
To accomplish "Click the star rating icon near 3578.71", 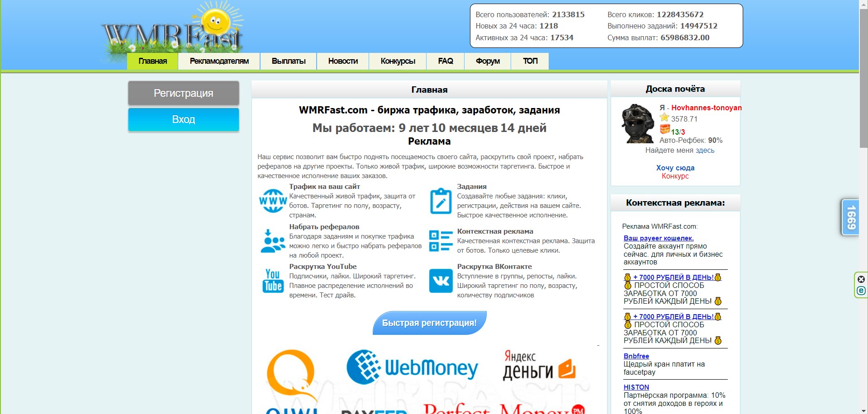I will (x=664, y=118).
